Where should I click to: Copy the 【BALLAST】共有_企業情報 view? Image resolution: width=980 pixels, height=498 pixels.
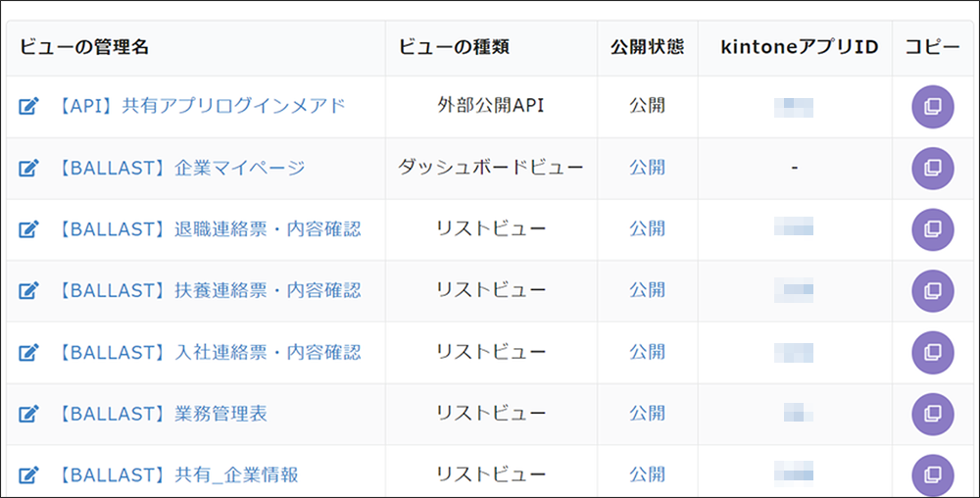coord(932,474)
